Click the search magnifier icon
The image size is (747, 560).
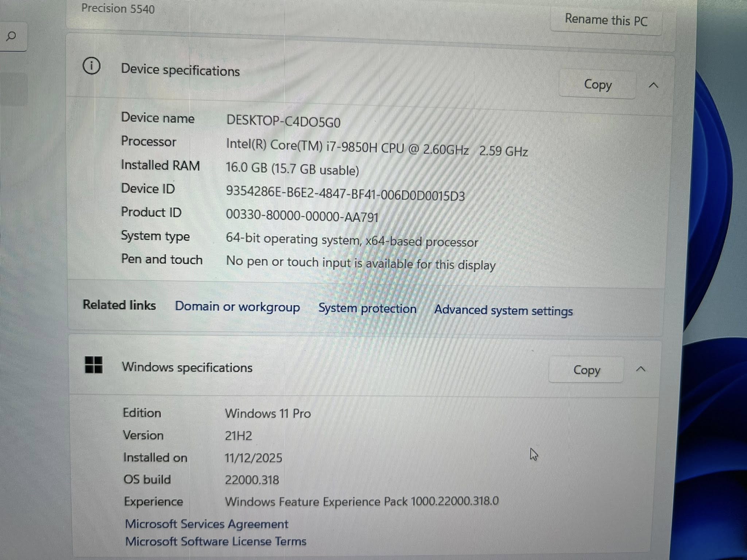[11, 36]
